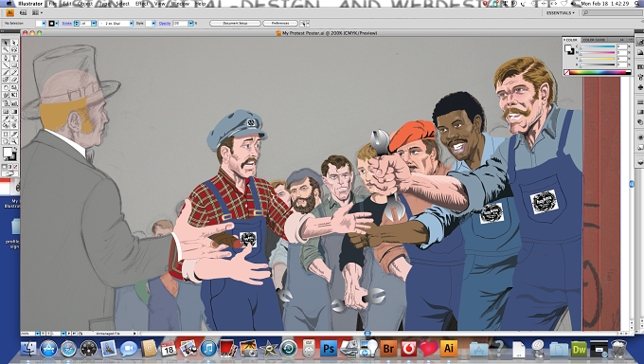Select the Selection (black arrow) tool
The width and height of the screenshot is (644, 364).
6,43
